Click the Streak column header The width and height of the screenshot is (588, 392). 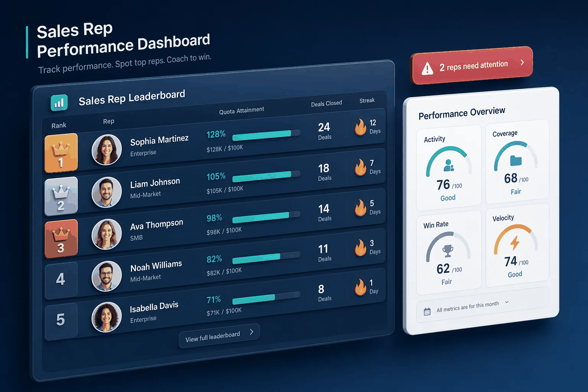[x=367, y=100]
